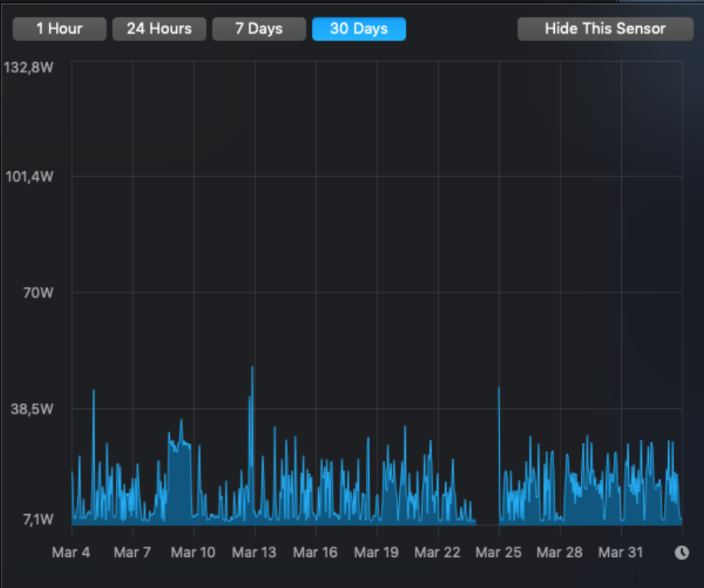Click the Mar 19 date label

point(376,553)
